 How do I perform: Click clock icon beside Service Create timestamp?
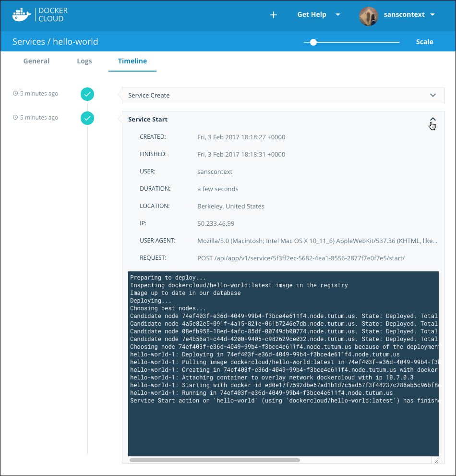coord(15,94)
